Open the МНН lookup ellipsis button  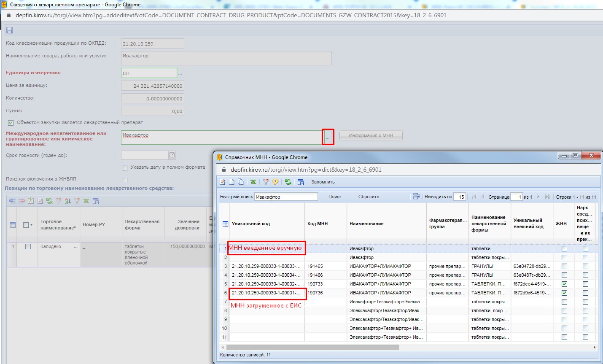click(328, 137)
